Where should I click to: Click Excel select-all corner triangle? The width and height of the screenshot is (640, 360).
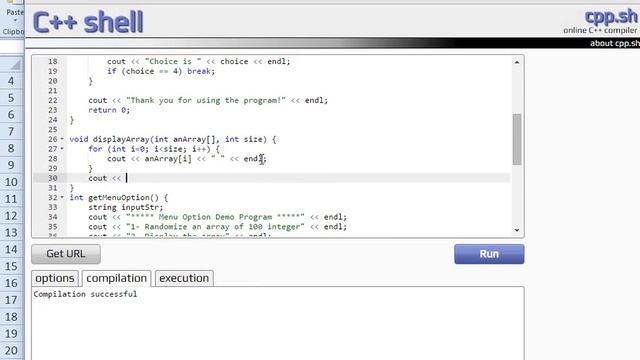[x=15, y=64]
